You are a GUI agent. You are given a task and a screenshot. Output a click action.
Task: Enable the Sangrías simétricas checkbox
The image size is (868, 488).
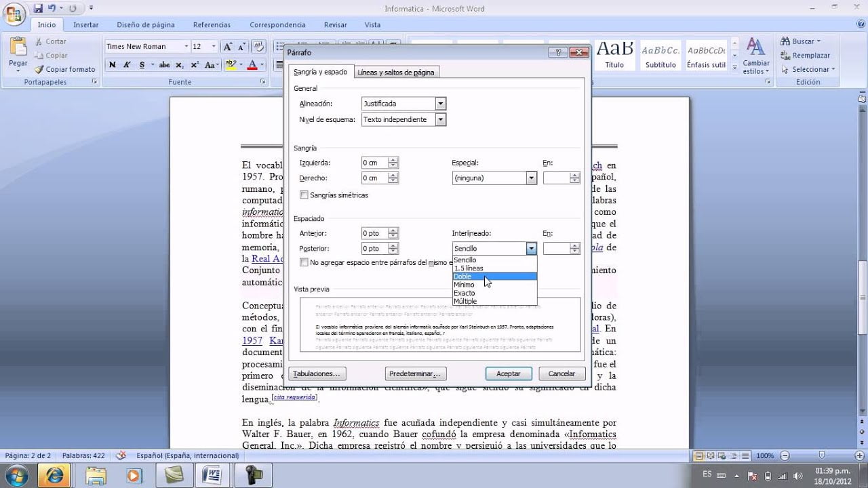point(304,195)
